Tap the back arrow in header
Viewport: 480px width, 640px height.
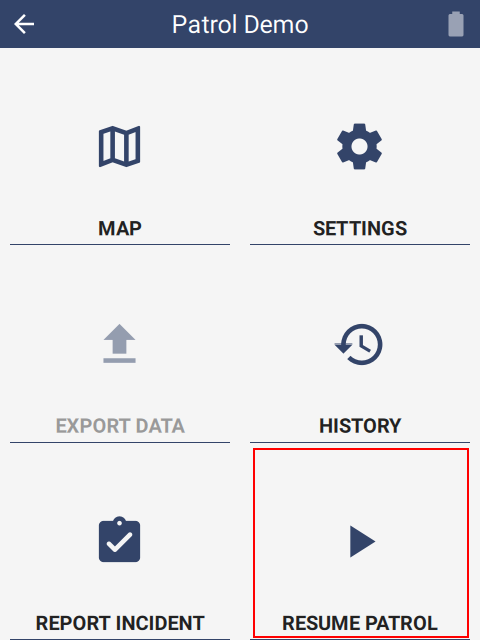click(24, 24)
